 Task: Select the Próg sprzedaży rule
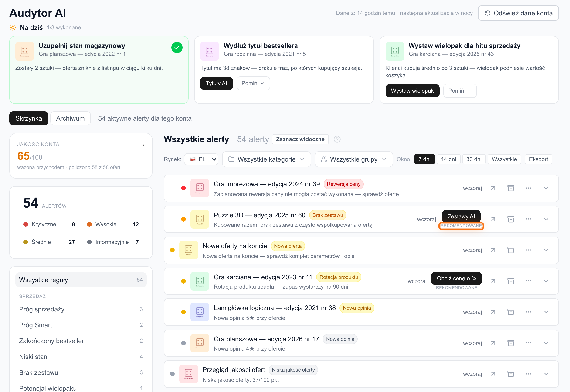[81, 309]
